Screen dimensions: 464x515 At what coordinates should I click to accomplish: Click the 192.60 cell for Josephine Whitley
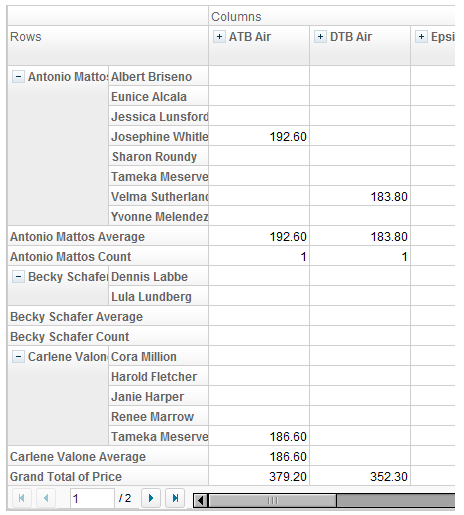pyautogui.click(x=259, y=136)
